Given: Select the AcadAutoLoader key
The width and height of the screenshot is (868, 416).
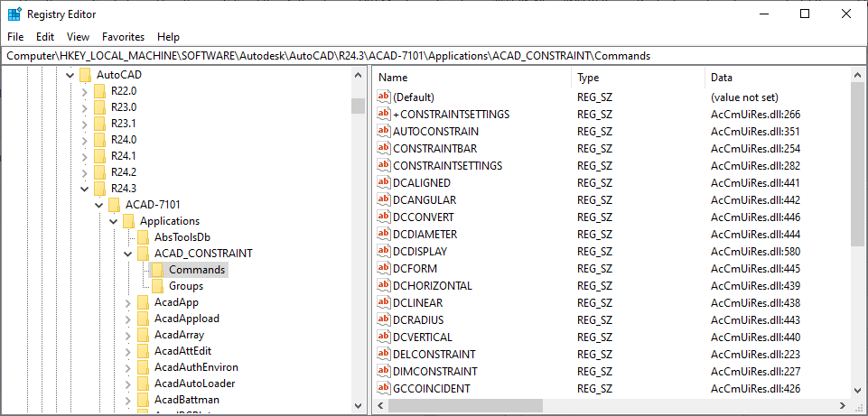Looking at the screenshot, I should (194, 384).
